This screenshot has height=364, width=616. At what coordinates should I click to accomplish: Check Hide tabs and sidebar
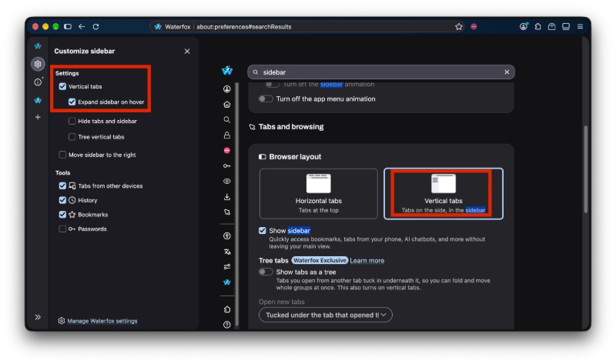72,121
